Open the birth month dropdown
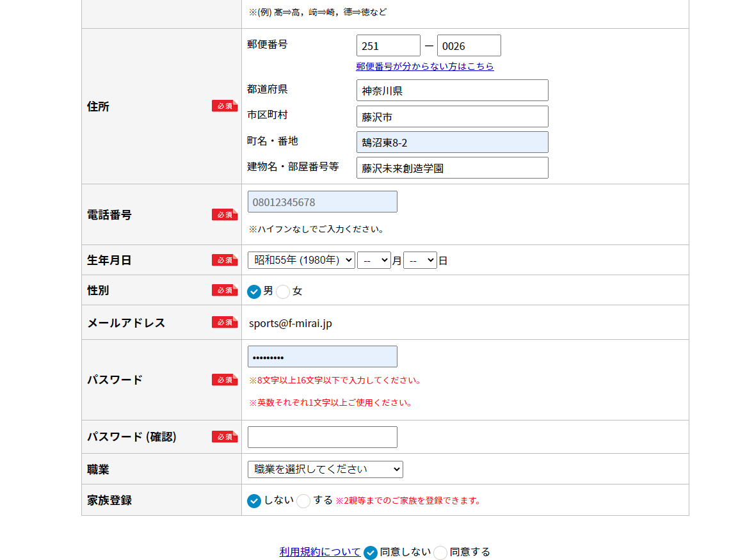 (374, 260)
